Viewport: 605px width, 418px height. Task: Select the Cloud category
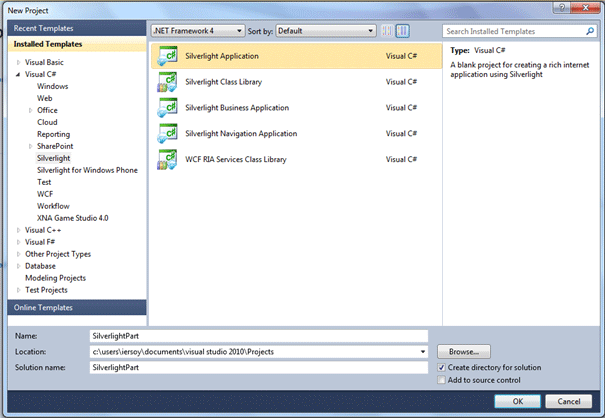(x=47, y=122)
